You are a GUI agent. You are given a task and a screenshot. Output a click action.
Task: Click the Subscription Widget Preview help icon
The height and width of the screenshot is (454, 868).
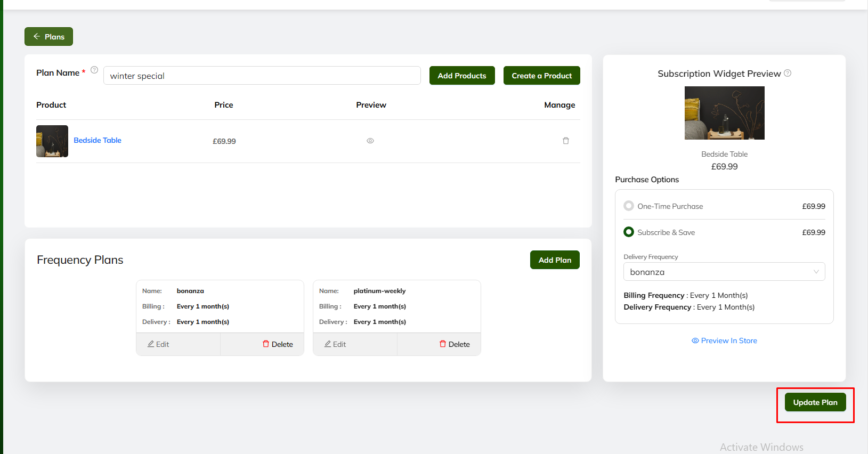(788, 73)
